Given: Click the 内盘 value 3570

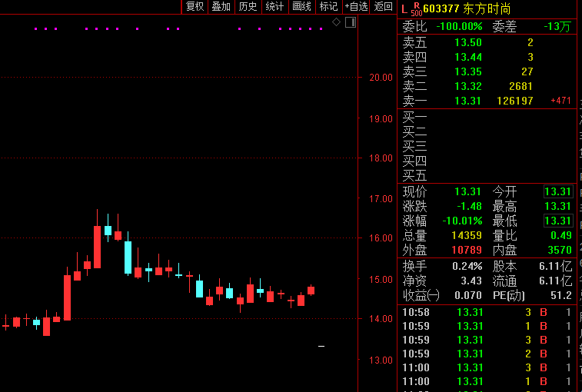Looking at the screenshot, I should point(560,251).
